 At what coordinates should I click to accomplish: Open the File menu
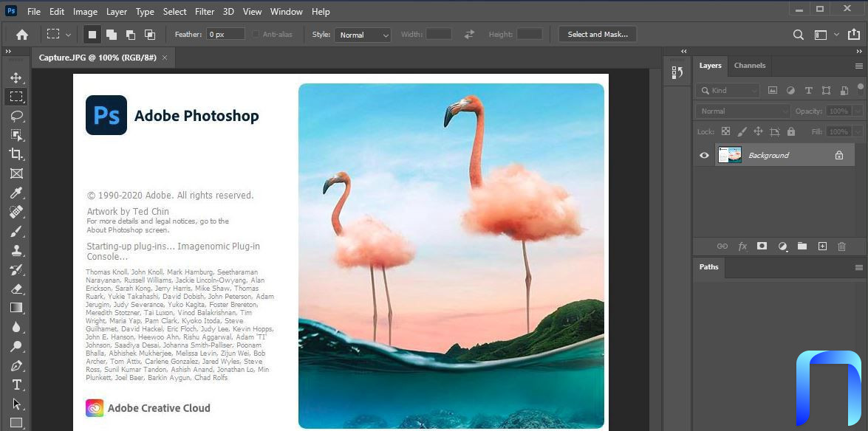click(x=34, y=12)
